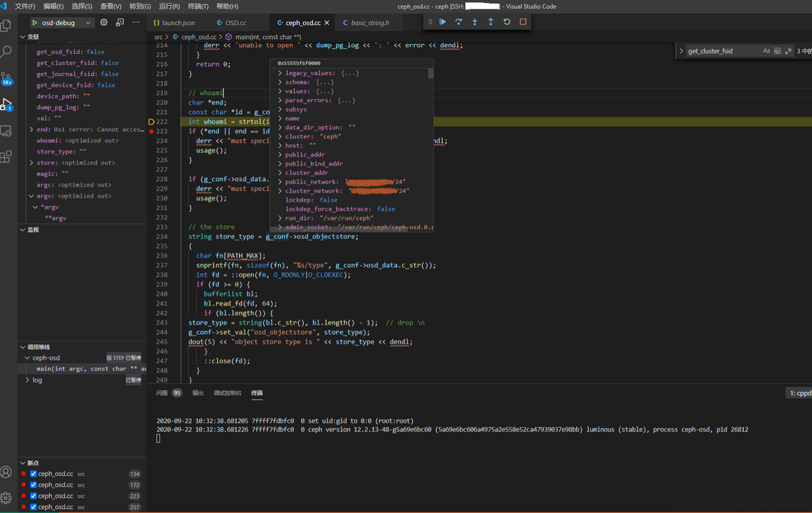Open the Search view in activity bar
The image size is (812, 513).
6,52
